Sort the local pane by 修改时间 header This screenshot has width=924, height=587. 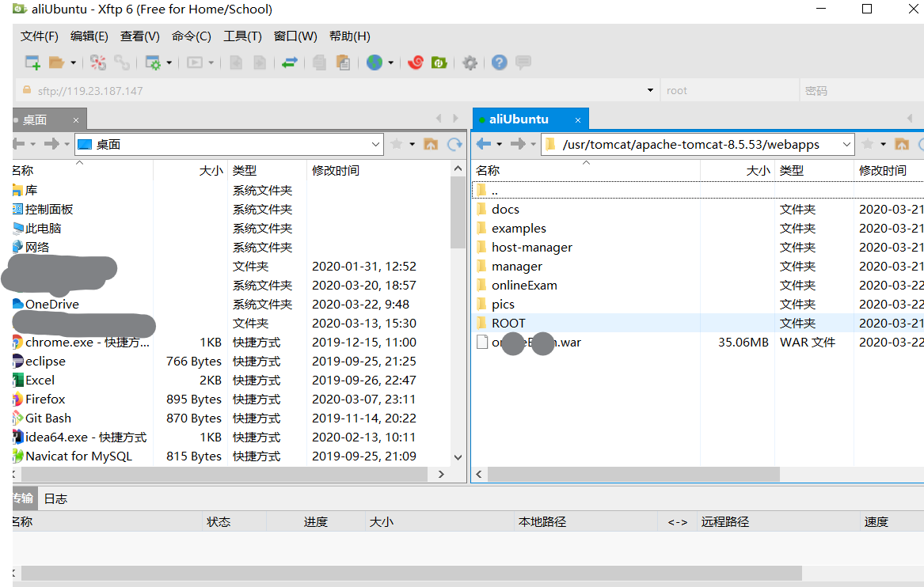click(378, 171)
